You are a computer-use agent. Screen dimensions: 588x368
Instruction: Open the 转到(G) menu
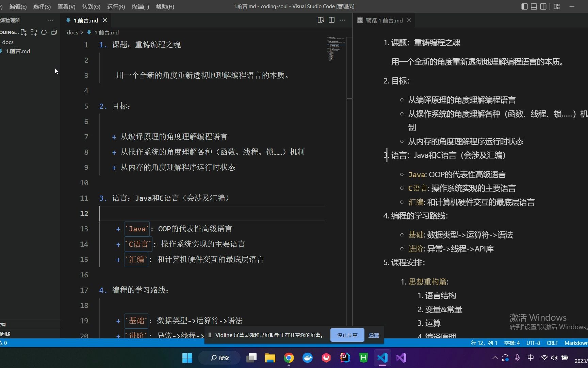click(x=91, y=6)
